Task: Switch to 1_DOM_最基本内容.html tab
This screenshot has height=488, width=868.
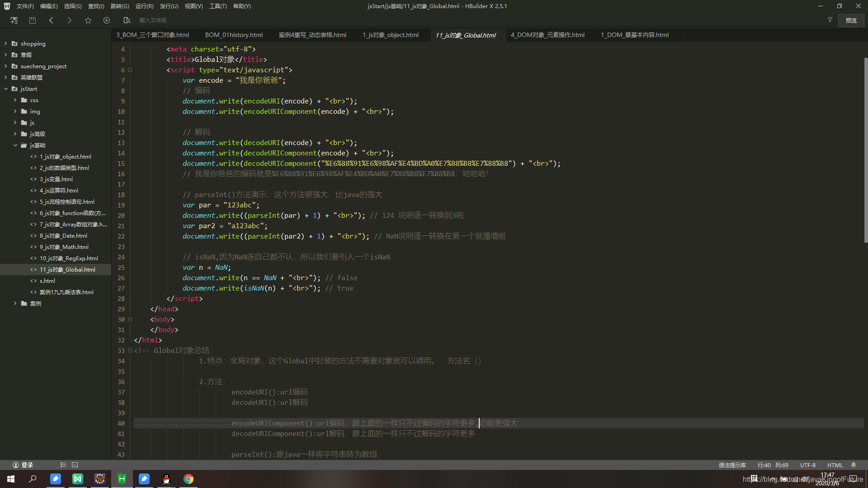Action: pyautogui.click(x=634, y=35)
